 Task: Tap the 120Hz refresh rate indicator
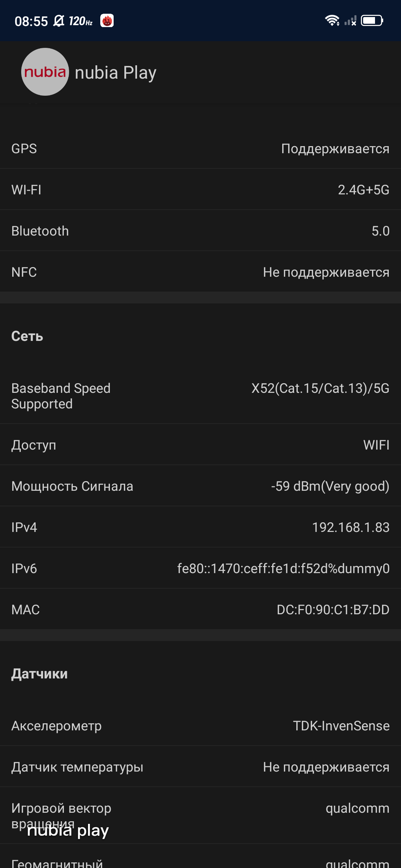point(81,21)
